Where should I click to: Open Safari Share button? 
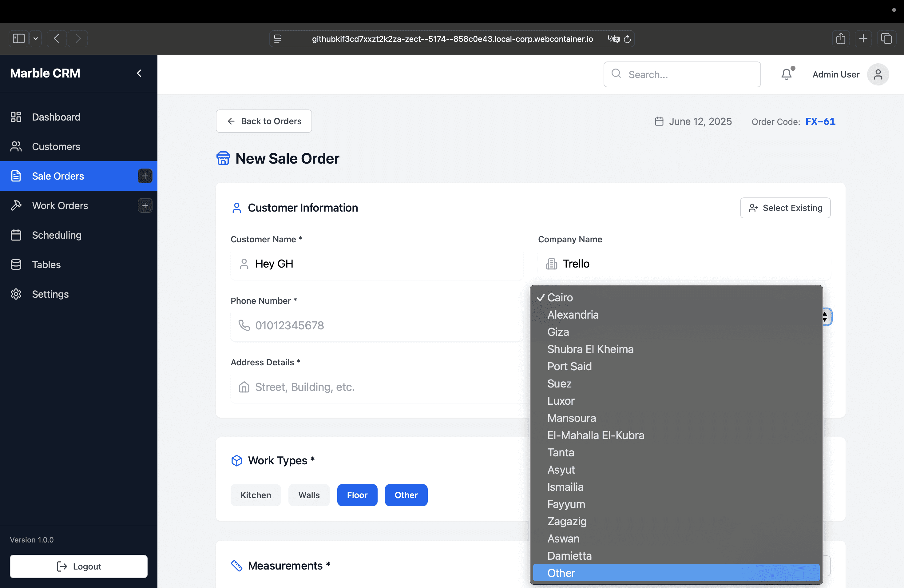pos(841,38)
